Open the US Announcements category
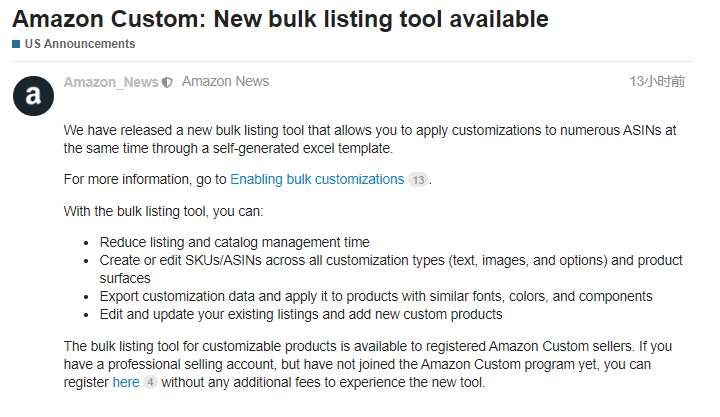 click(79, 44)
